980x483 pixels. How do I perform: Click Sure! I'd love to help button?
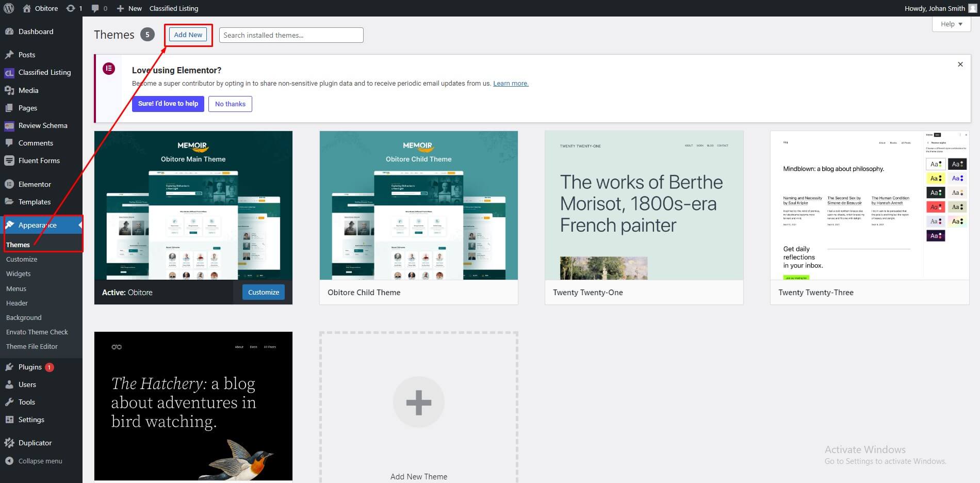tap(168, 104)
